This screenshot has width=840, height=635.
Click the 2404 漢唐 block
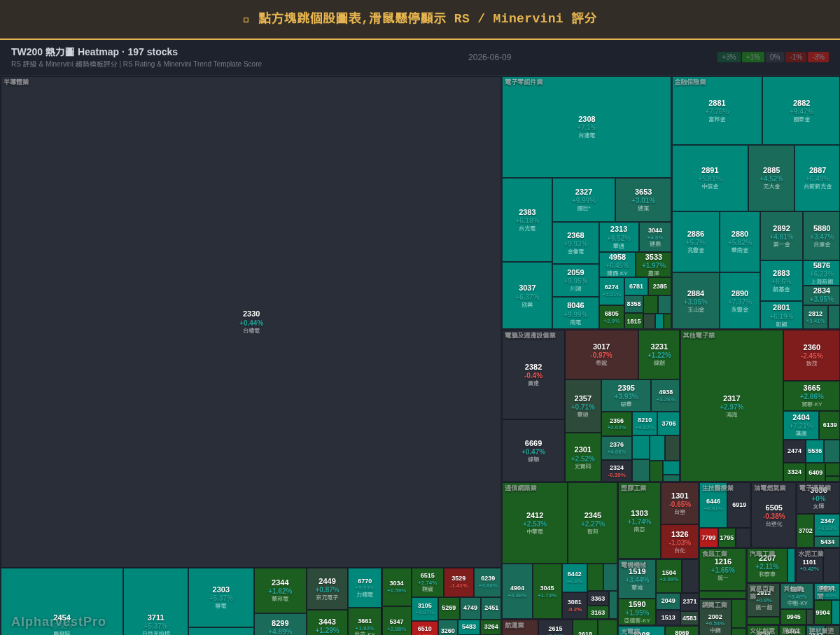pyautogui.click(x=801, y=425)
